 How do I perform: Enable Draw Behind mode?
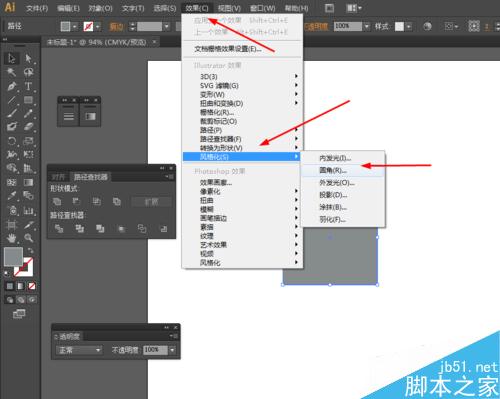tap(21, 300)
